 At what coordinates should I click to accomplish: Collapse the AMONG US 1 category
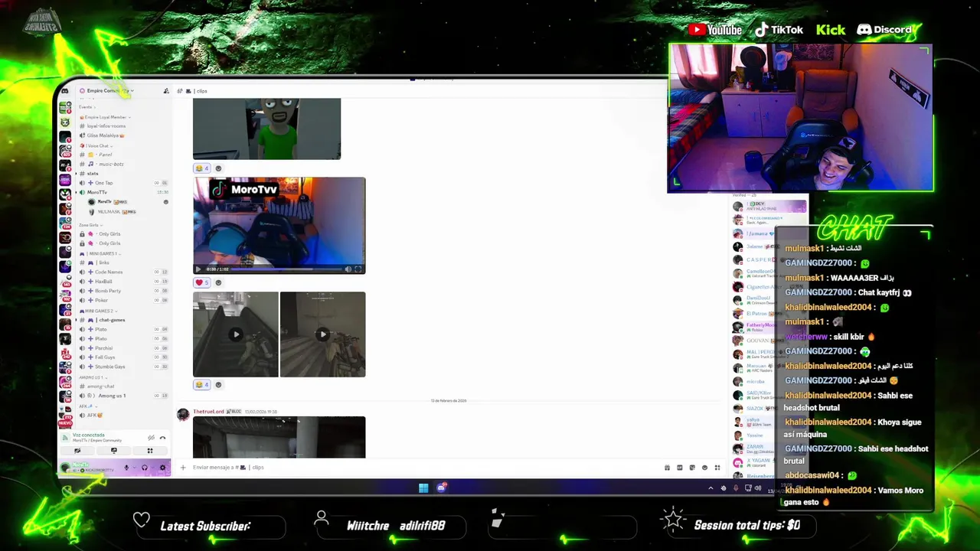(x=92, y=377)
